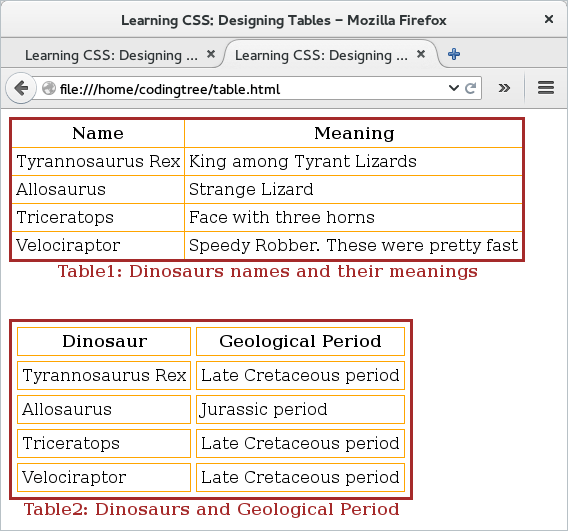The width and height of the screenshot is (568, 531).
Task: Select Allosaurus cell in Table2
Action: [104, 410]
